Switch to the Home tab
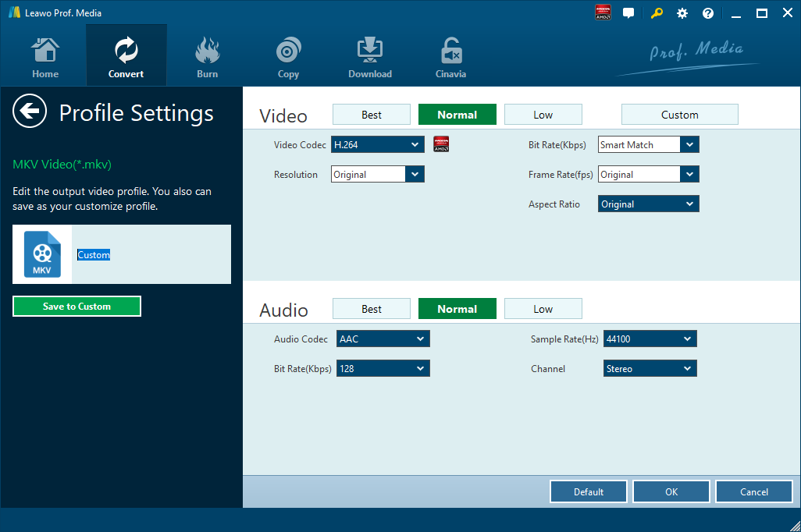This screenshot has width=801, height=532. 45,57
